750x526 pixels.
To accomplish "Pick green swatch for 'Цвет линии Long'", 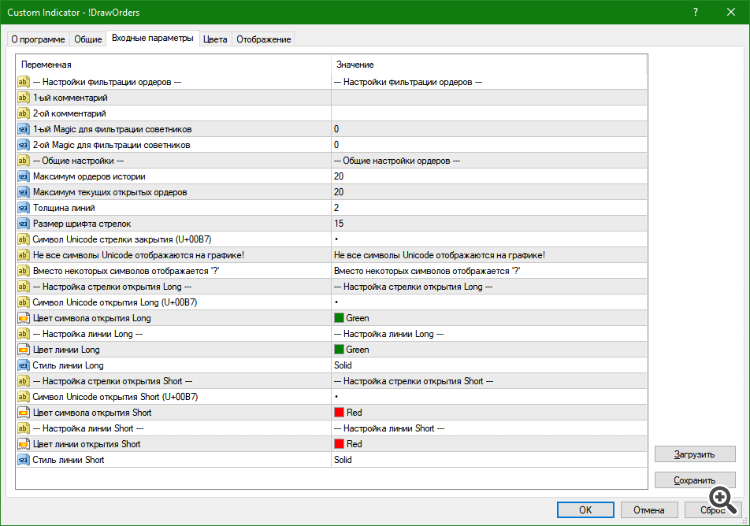I will click(x=339, y=350).
